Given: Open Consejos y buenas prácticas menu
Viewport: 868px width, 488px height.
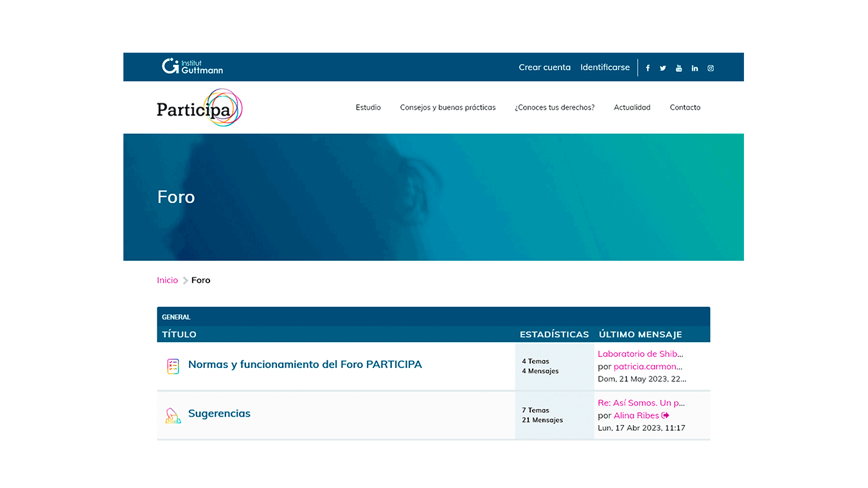Looking at the screenshot, I should click(x=448, y=107).
